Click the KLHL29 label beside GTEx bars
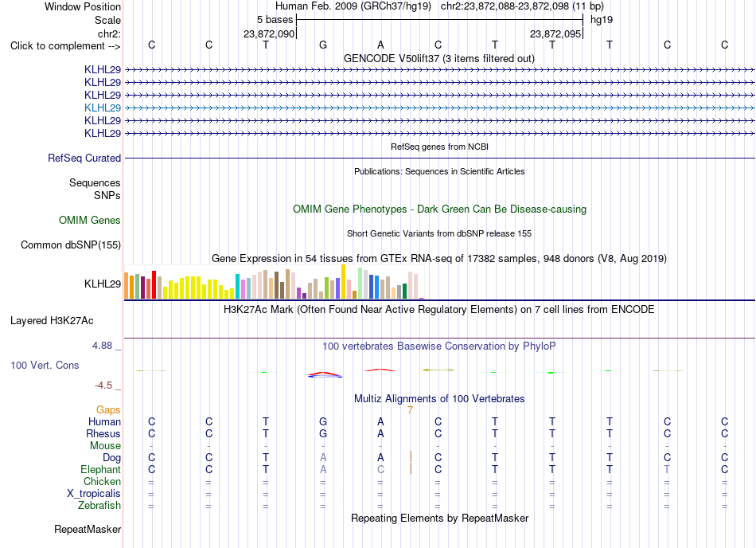The width and height of the screenshot is (756, 548). click(102, 284)
